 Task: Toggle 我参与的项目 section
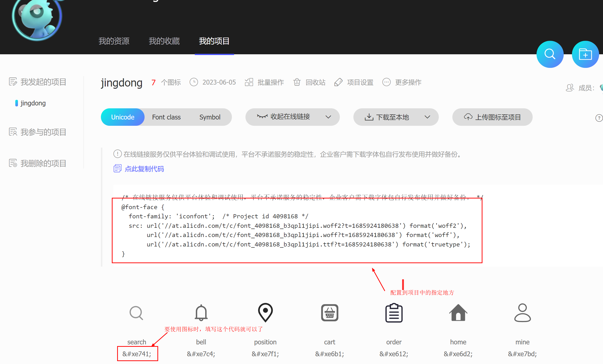pyautogui.click(x=43, y=132)
